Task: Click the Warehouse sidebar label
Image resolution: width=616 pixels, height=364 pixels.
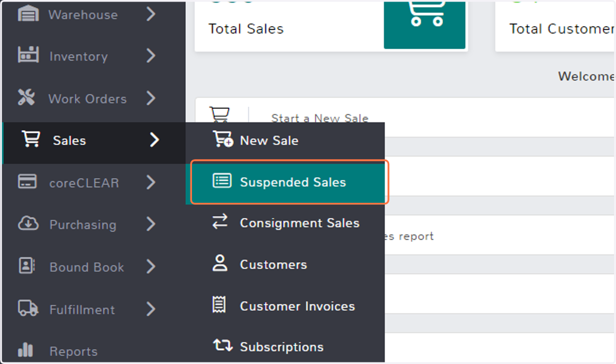Action: click(x=83, y=15)
